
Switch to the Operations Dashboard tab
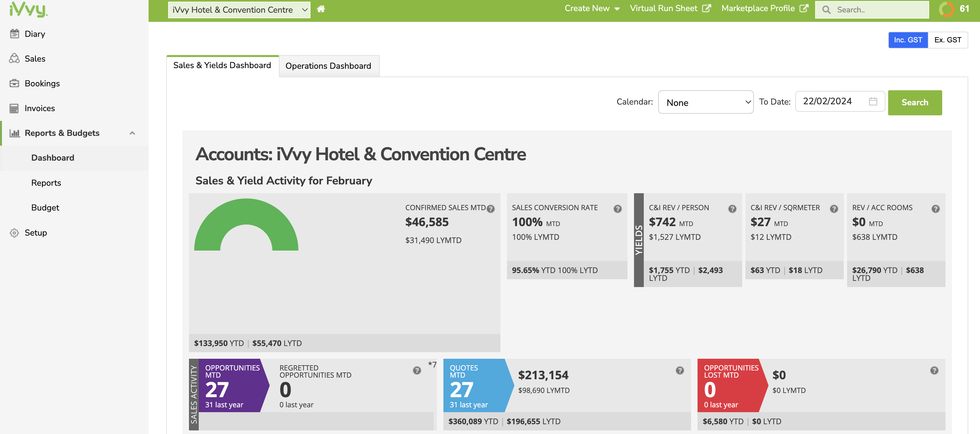pyautogui.click(x=329, y=66)
